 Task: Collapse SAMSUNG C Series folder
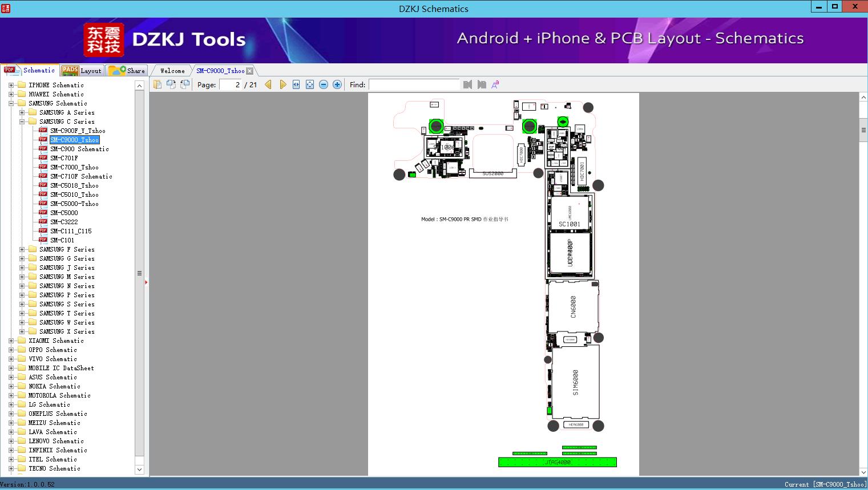pyautogui.click(x=22, y=122)
